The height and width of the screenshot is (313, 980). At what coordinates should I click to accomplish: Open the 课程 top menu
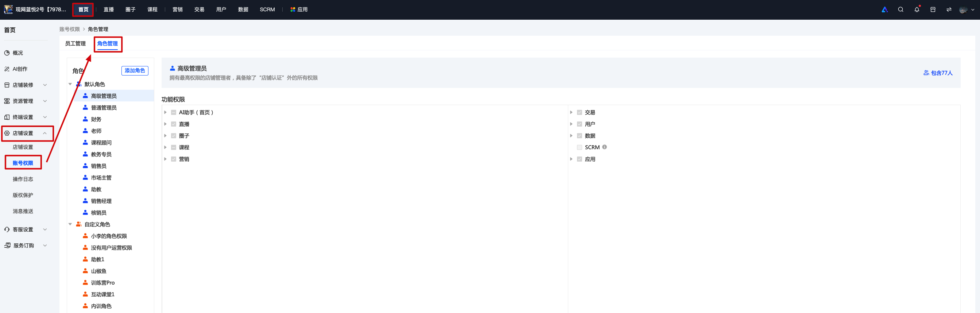[x=152, y=9]
